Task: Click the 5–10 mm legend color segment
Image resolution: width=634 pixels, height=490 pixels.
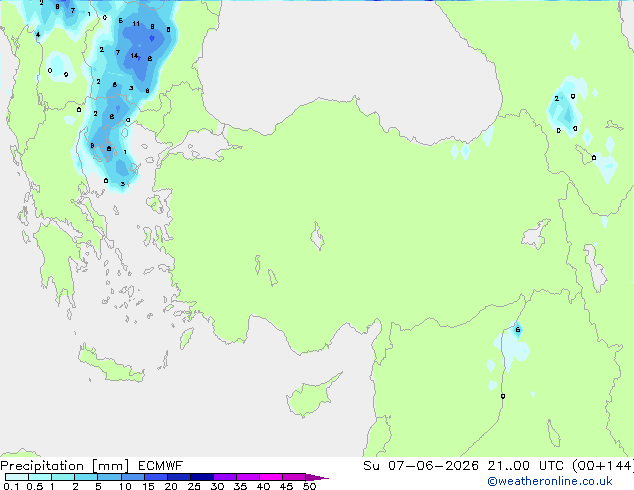Action: click(x=109, y=477)
